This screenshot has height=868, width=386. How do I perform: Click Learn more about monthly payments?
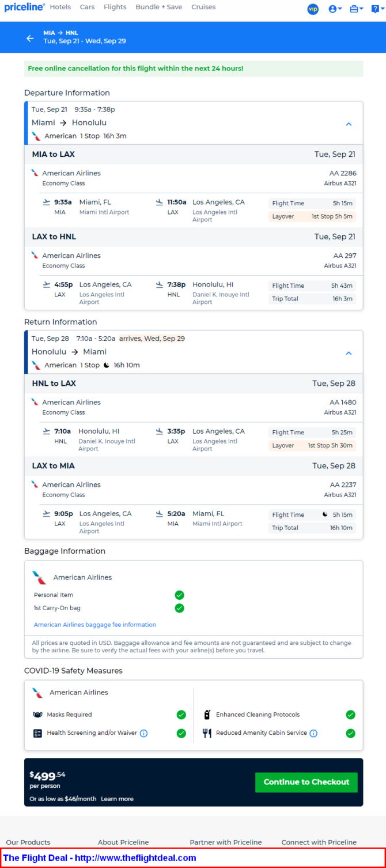click(x=117, y=799)
